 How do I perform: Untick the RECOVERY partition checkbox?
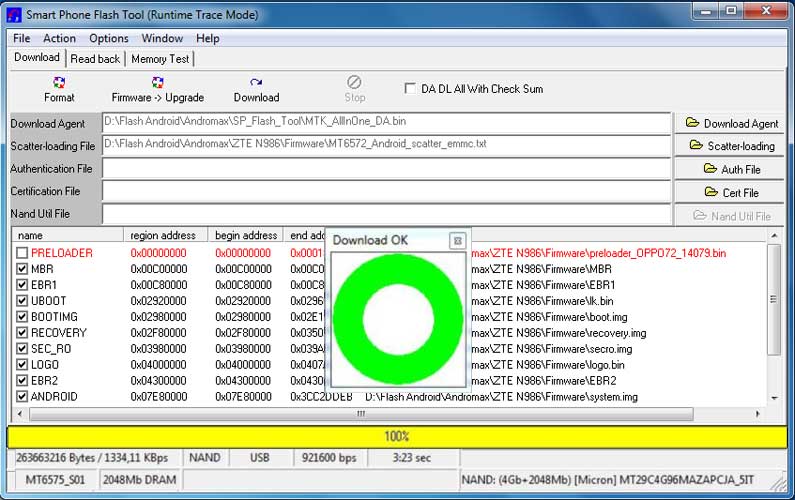coord(22,333)
